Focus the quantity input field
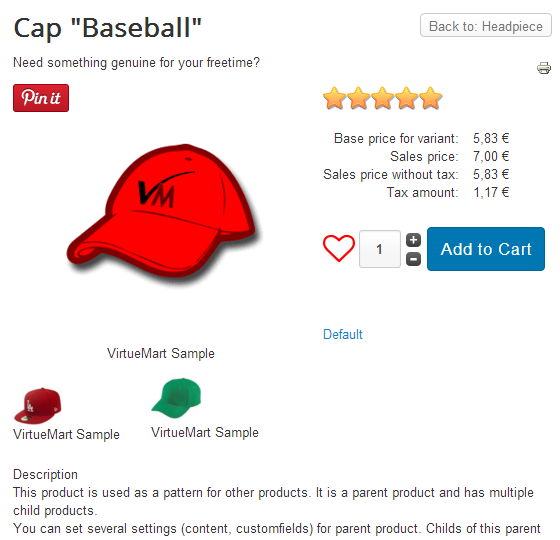This screenshot has width=560, height=540. click(x=380, y=249)
